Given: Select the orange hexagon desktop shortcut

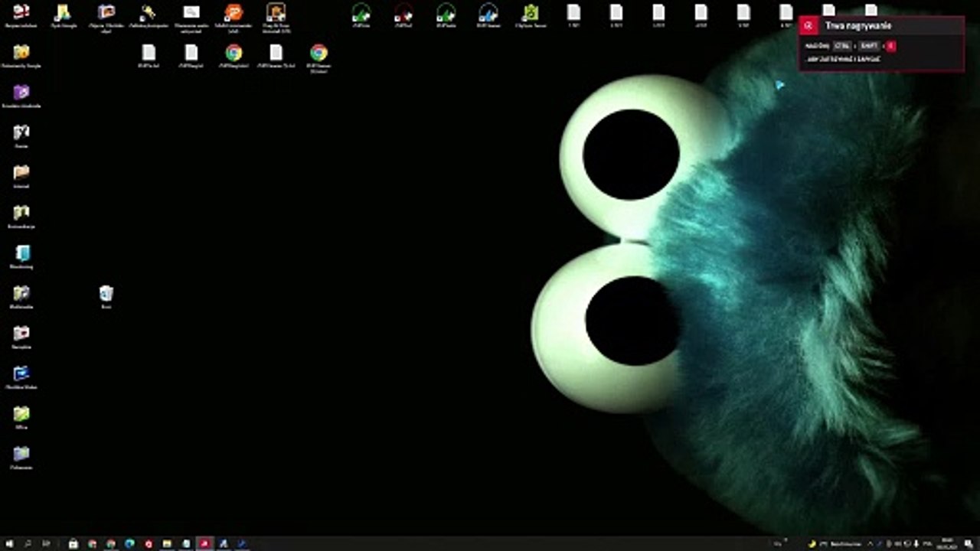Looking at the screenshot, I should [x=234, y=11].
